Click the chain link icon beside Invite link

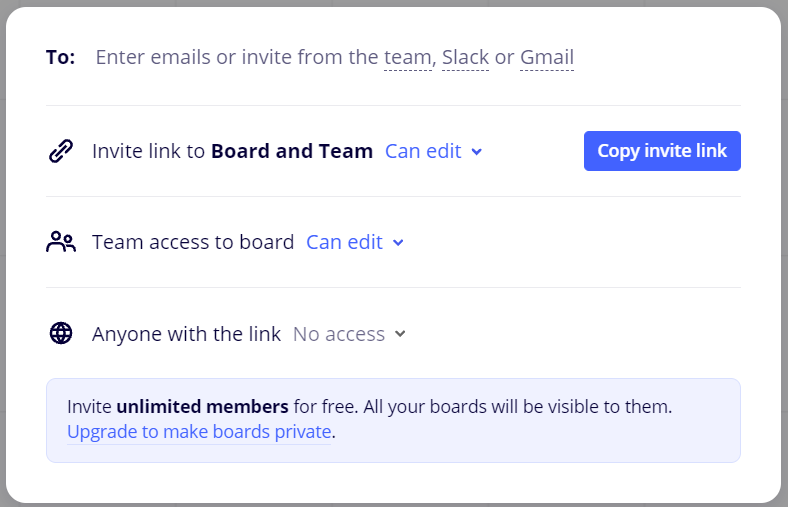pyautogui.click(x=61, y=151)
